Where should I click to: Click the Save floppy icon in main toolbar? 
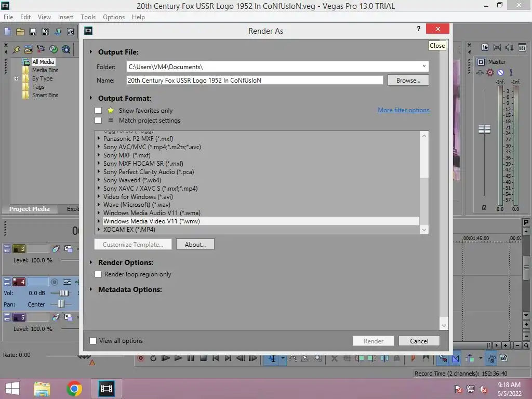[33, 32]
